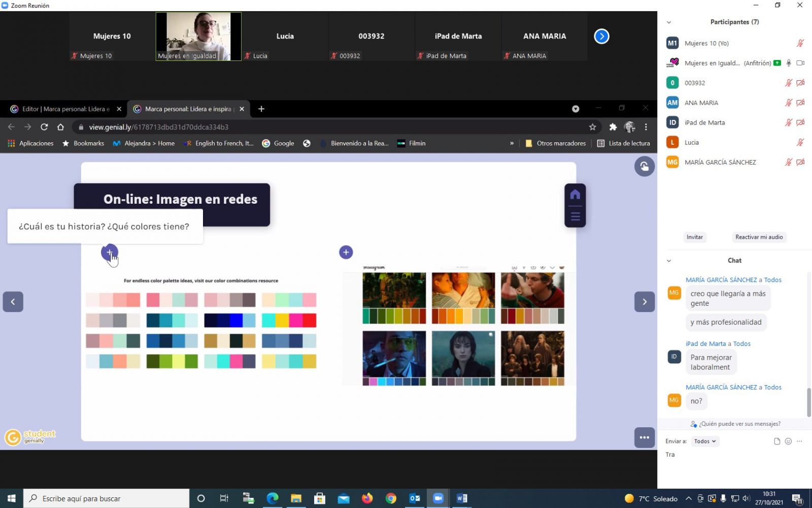Collapse the Participantes panel chevron
Screen dimensions: 812x508
[669, 22]
